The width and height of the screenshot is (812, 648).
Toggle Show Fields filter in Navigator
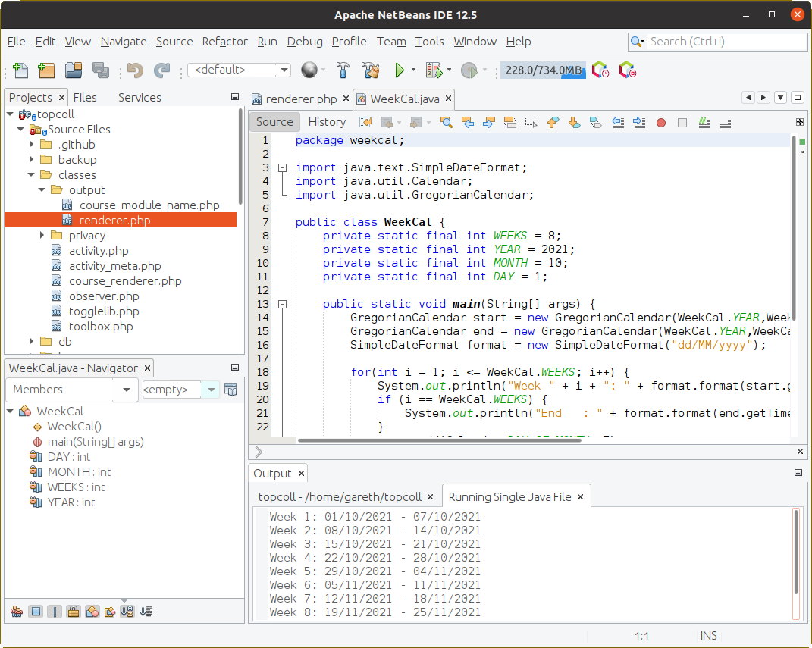click(36, 612)
